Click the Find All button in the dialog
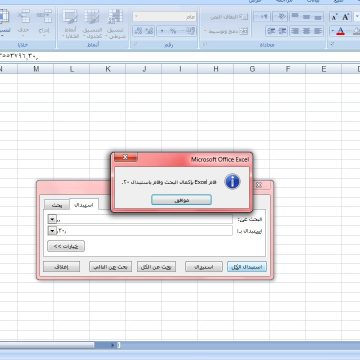The width and height of the screenshot is (360, 360). [156, 267]
